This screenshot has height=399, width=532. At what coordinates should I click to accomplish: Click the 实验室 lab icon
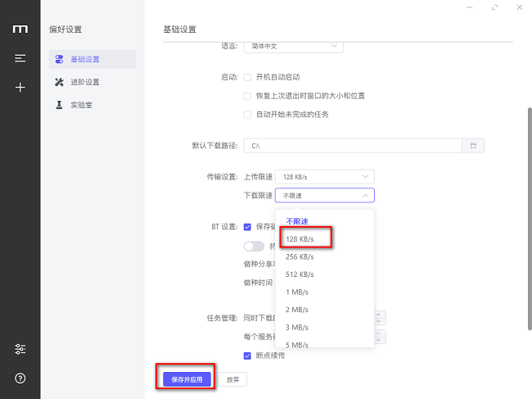pos(59,105)
